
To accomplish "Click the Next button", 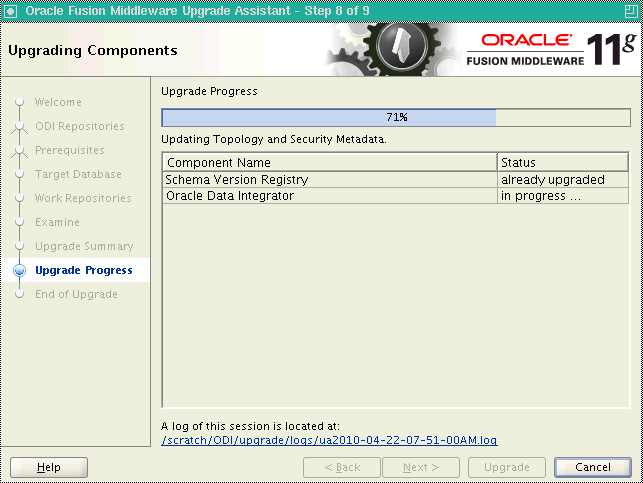I will (x=421, y=467).
